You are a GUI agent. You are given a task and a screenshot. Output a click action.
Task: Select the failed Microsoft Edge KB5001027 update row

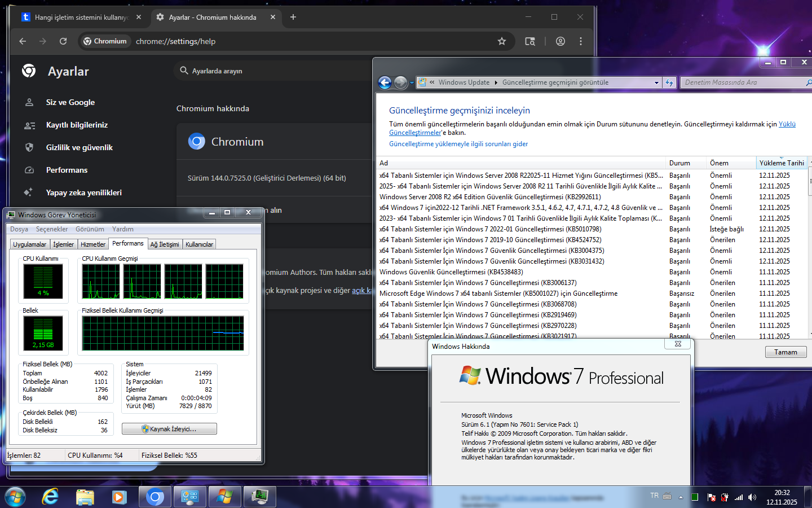click(592, 294)
